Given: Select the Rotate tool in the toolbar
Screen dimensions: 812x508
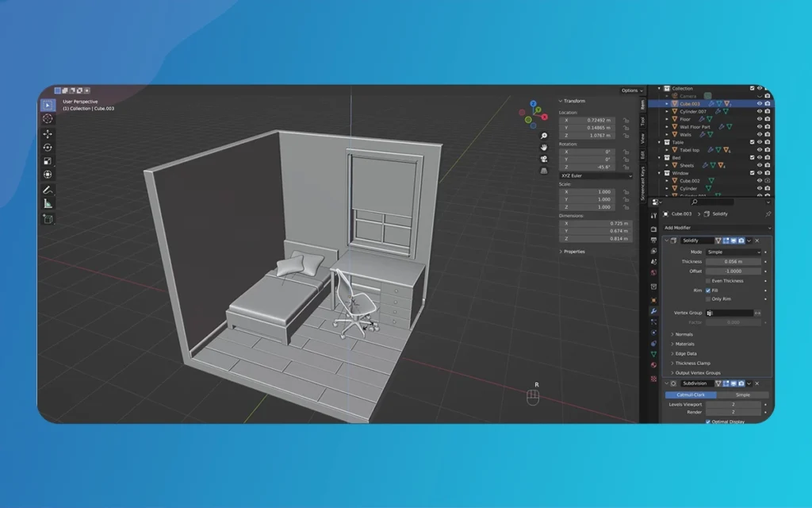Looking at the screenshot, I should pyautogui.click(x=48, y=148).
